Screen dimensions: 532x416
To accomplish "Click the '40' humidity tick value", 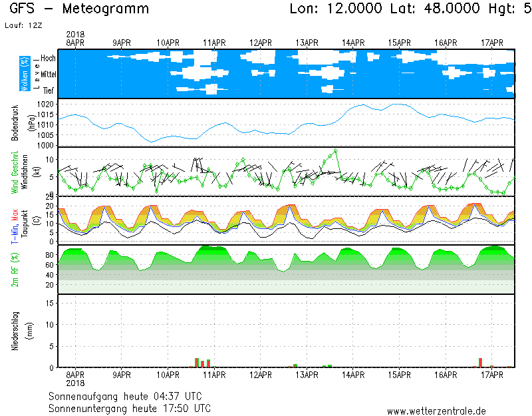I will [x=49, y=275].
